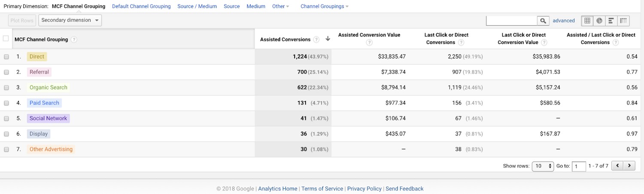Switch to pie chart percentage view
This screenshot has height=194, width=644.
[599, 21]
